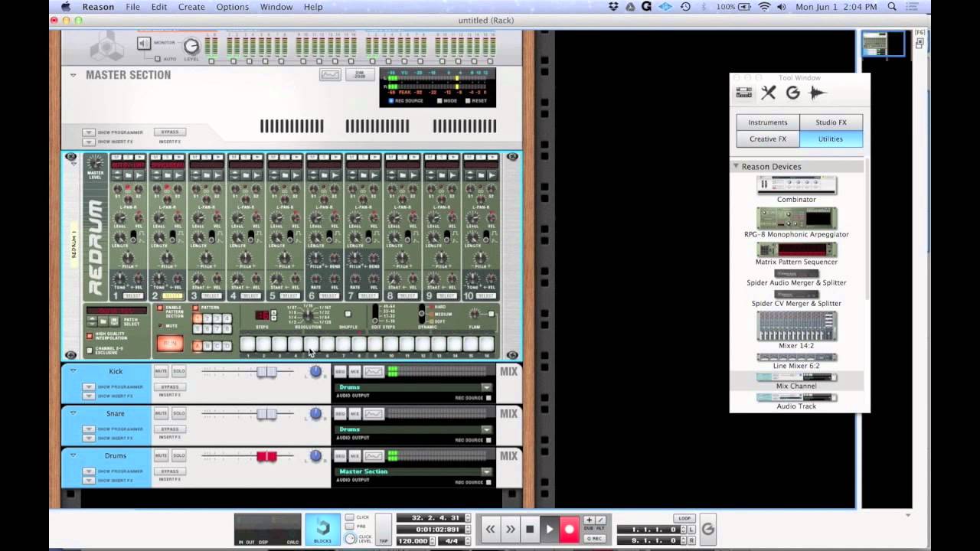The image size is (980, 551).
Task: Toggle Rec Source on Drums channel
Action: (x=488, y=482)
